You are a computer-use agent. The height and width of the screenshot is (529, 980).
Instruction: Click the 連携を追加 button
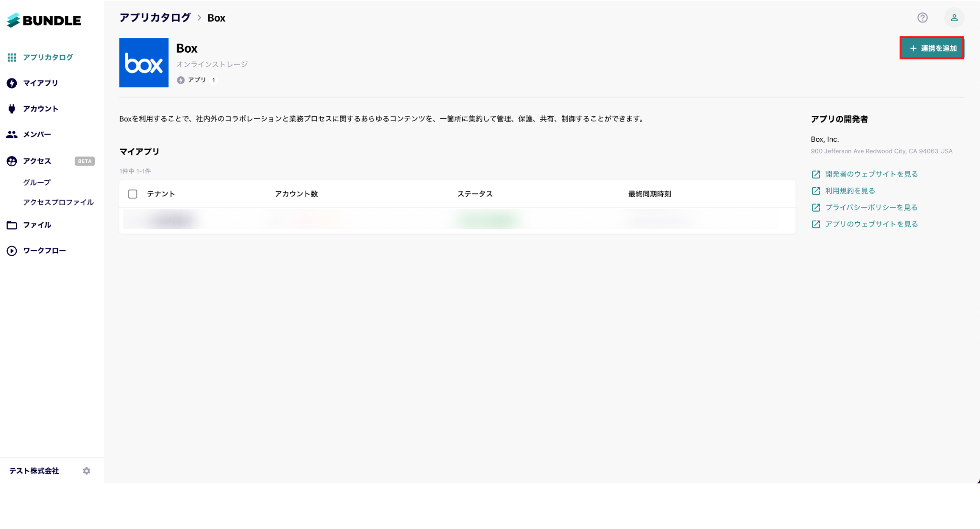click(932, 48)
